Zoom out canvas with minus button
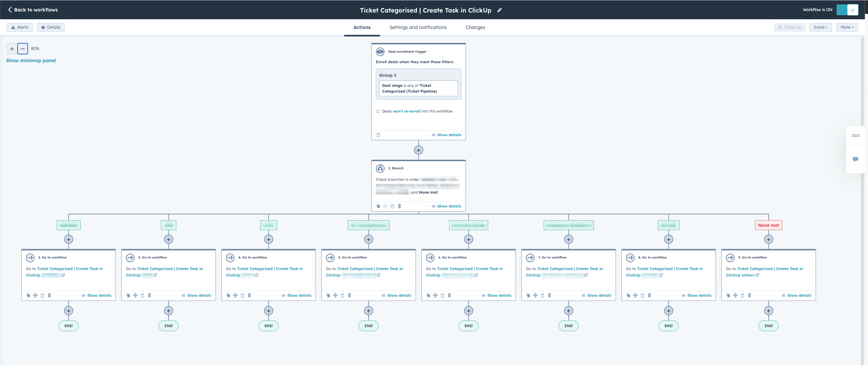This screenshot has height=365, width=868. point(23,49)
